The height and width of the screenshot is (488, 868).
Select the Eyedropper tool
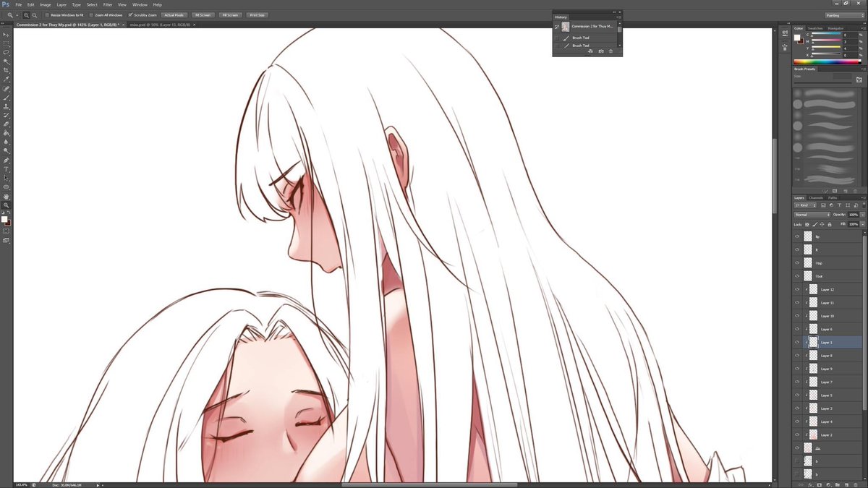7,80
